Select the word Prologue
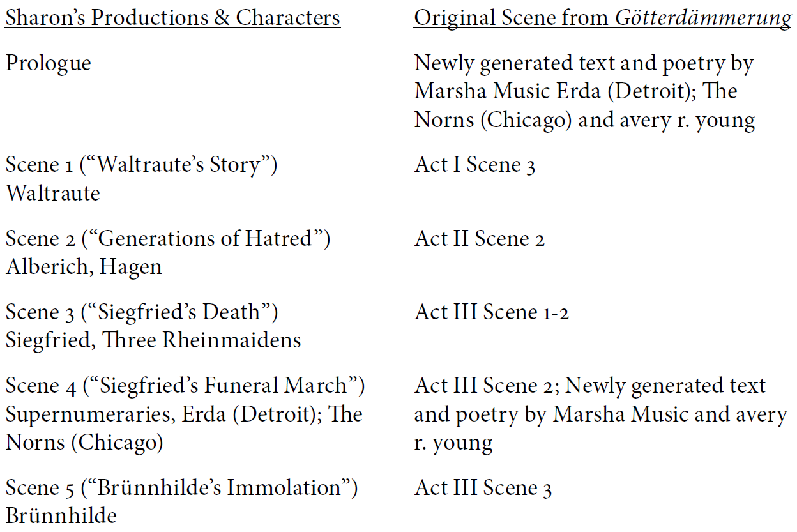The width and height of the screenshot is (797, 532). tap(49, 64)
